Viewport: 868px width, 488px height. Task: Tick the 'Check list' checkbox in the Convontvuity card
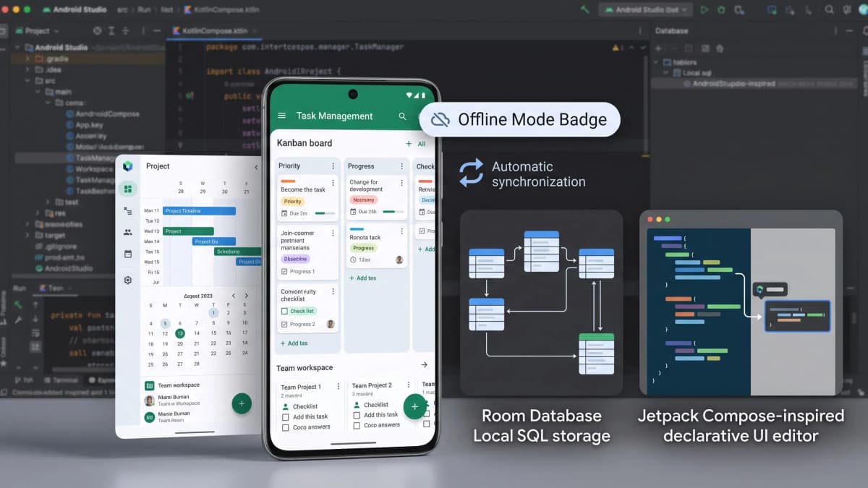tap(284, 311)
